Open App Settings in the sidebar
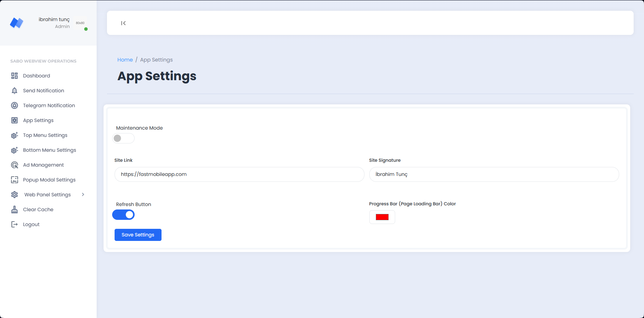Viewport: 644px width, 318px height. click(38, 120)
